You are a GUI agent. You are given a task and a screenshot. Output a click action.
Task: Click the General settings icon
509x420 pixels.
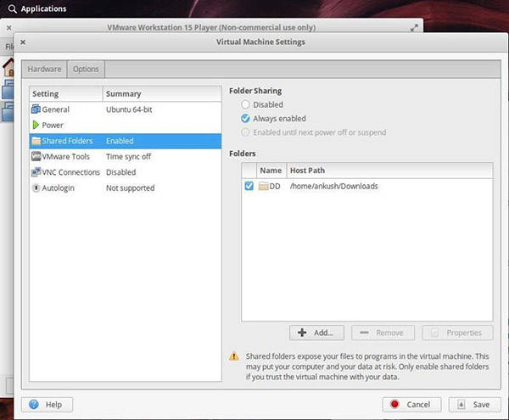pyautogui.click(x=36, y=109)
